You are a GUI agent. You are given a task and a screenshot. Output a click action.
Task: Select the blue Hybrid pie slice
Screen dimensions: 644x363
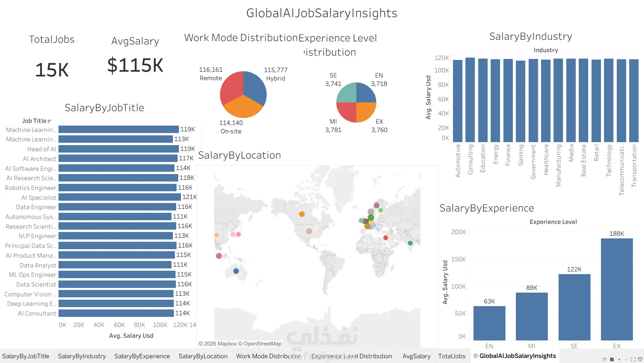pyautogui.click(x=255, y=89)
